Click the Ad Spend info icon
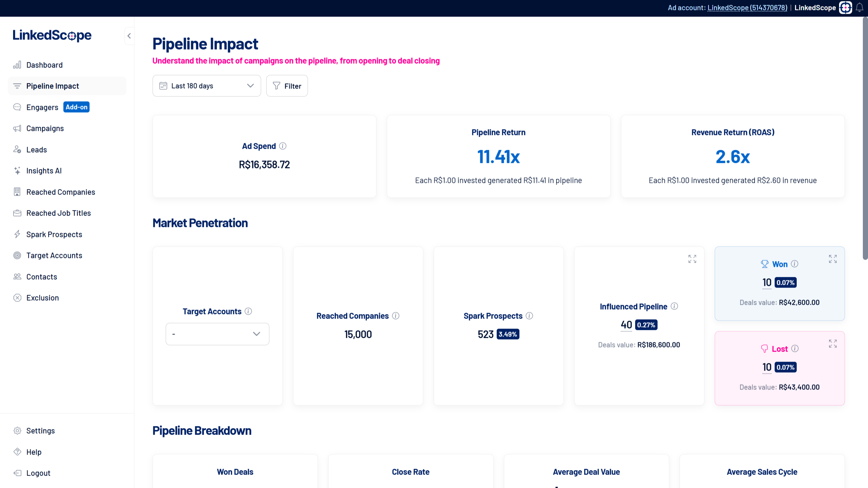Viewport: 868px width, 488px height. click(x=283, y=146)
